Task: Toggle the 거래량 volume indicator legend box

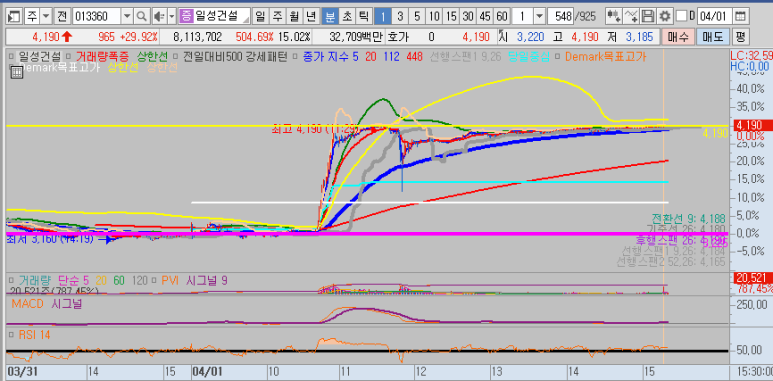Action: (x=11, y=281)
